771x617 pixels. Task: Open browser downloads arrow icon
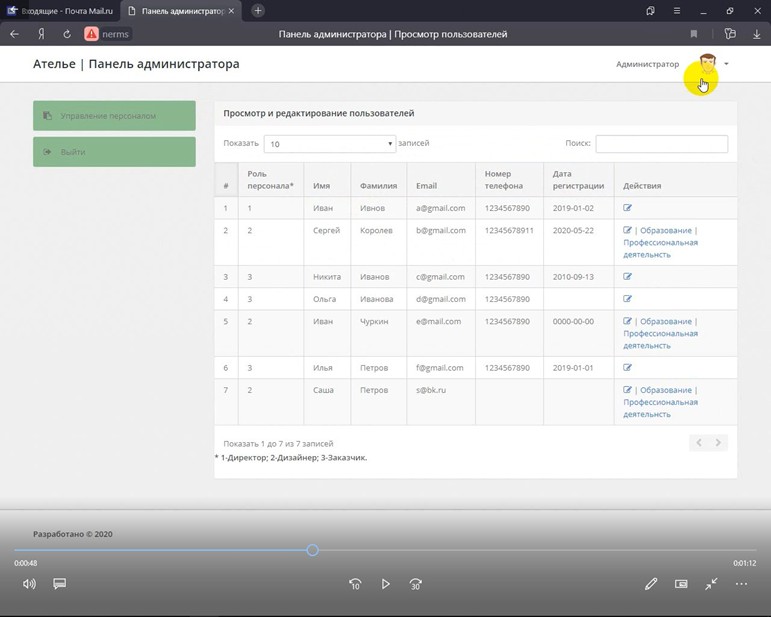click(x=757, y=34)
